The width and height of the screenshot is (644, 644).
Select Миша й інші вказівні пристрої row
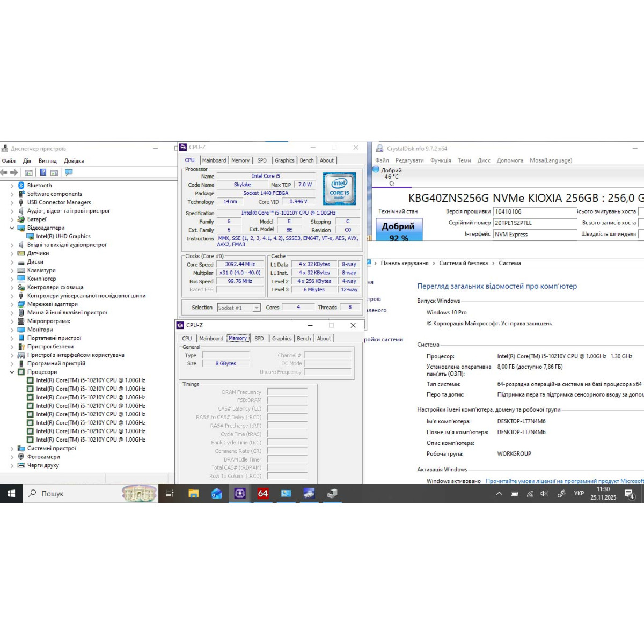pos(67,312)
